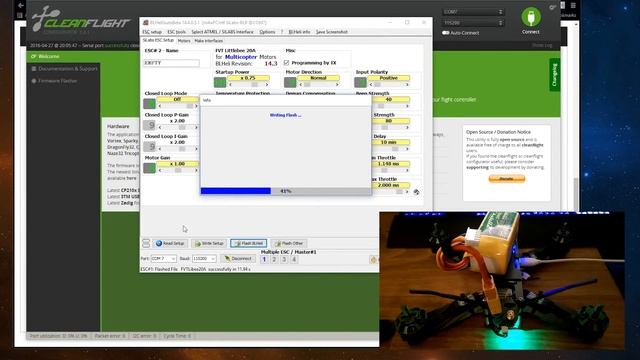The width and height of the screenshot is (640, 360).
Task: Click the icon left of Read Setup
Action: point(146,243)
